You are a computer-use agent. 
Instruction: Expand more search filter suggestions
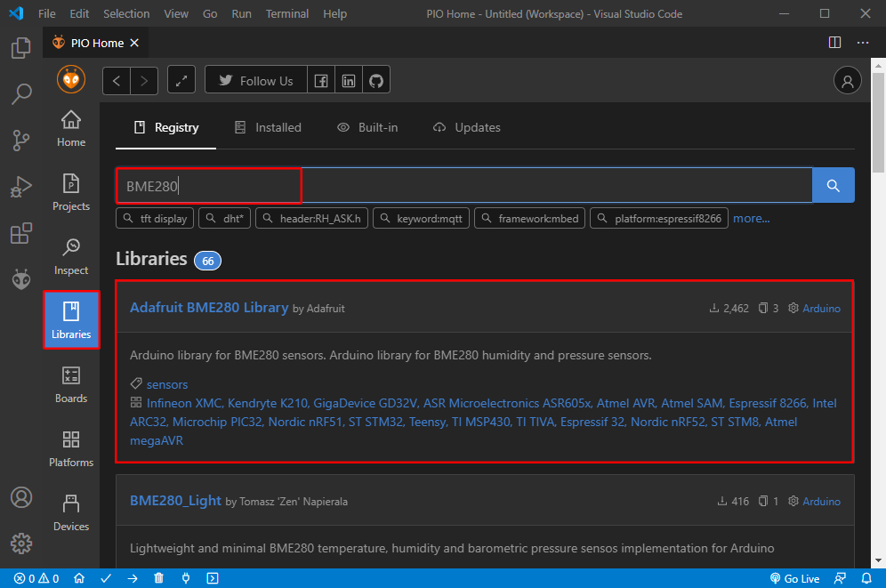pos(752,218)
